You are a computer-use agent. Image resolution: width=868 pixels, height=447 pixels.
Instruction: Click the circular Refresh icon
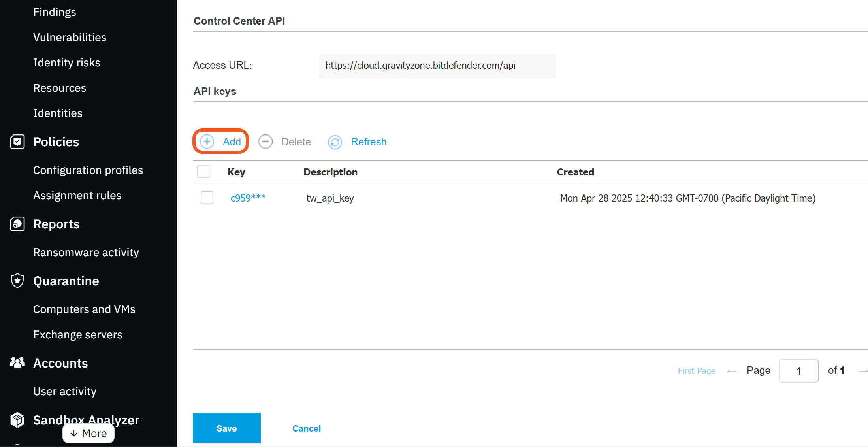pos(335,142)
